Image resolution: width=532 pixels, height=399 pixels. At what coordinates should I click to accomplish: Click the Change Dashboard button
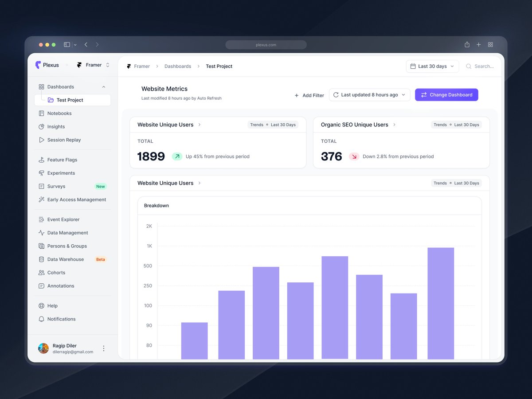(446, 95)
